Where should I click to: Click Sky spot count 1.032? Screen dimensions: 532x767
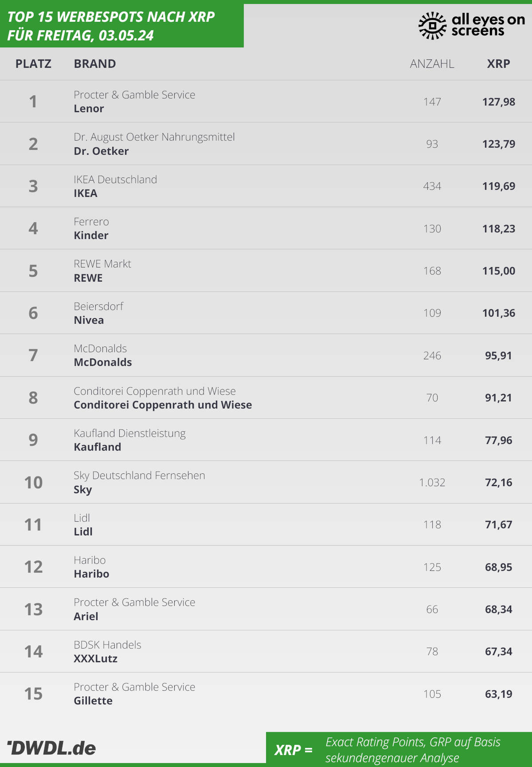[x=432, y=483]
